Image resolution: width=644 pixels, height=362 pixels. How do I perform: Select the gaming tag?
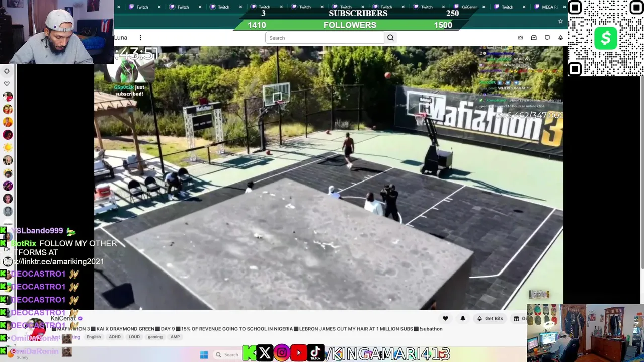point(155,337)
